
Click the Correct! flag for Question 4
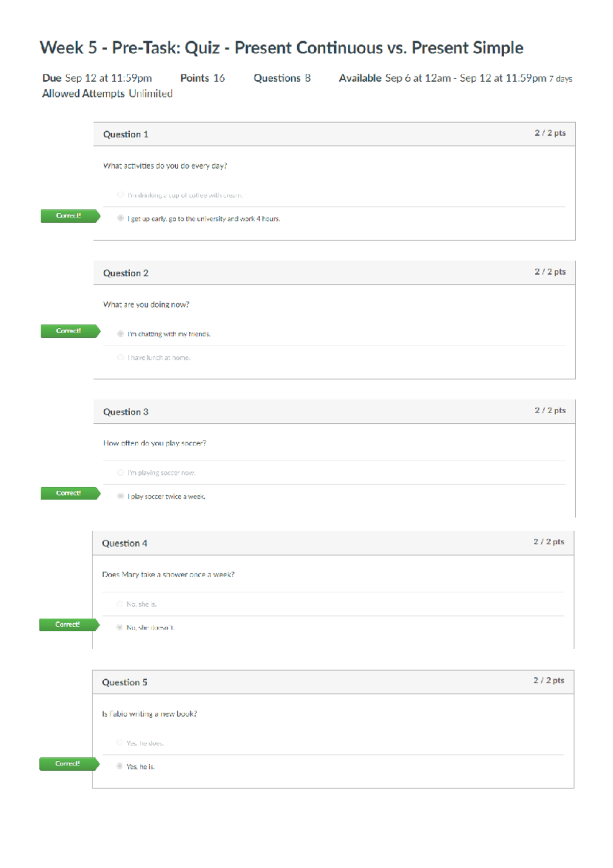(x=69, y=625)
